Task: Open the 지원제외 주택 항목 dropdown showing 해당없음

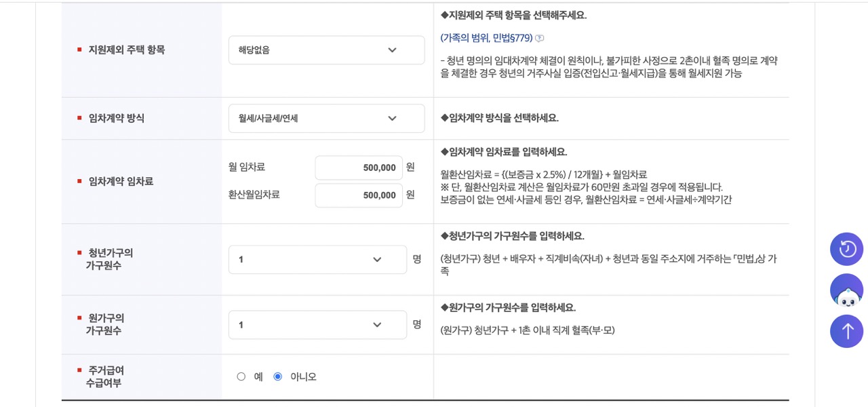Action: point(325,50)
